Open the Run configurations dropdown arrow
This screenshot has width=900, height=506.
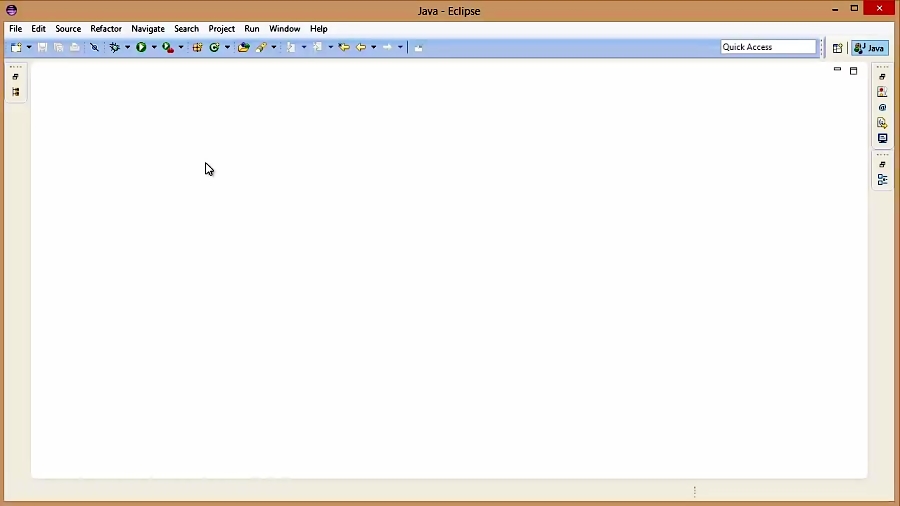coord(154,47)
